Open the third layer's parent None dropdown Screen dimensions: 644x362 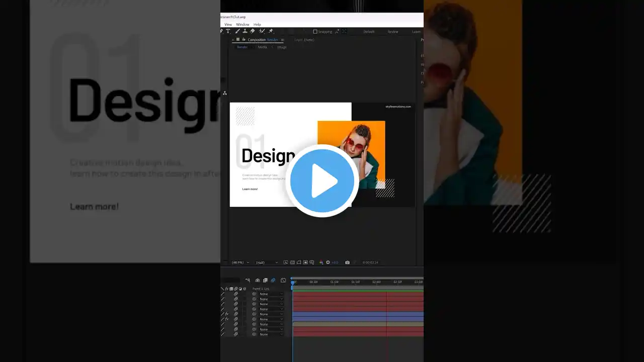coord(271,304)
